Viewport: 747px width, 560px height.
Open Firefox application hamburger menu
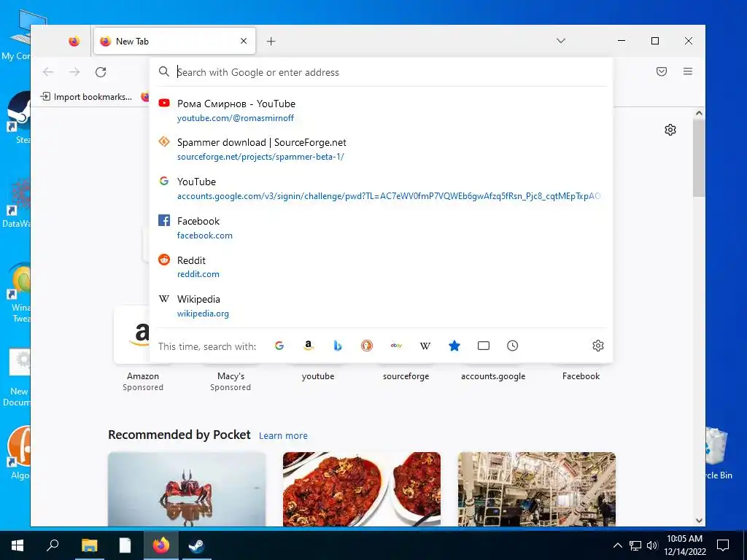point(688,71)
